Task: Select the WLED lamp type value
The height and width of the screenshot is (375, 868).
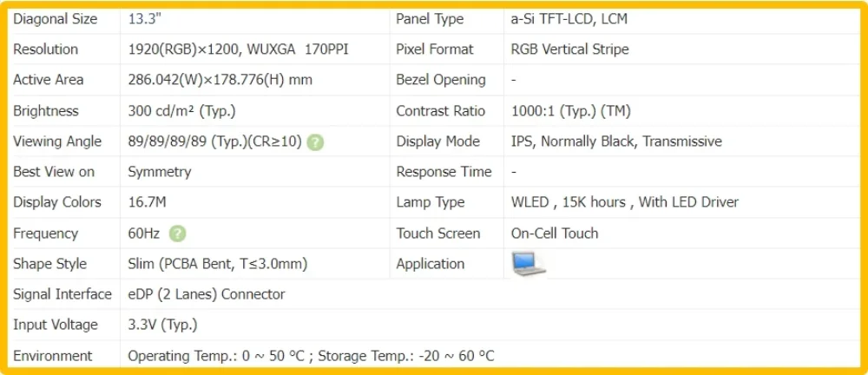Action: (625, 202)
